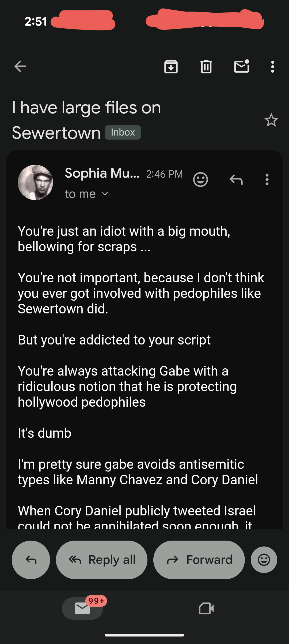289x644 pixels.
Task: Reply using arrow beside sender name
Action: pos(236,179)
